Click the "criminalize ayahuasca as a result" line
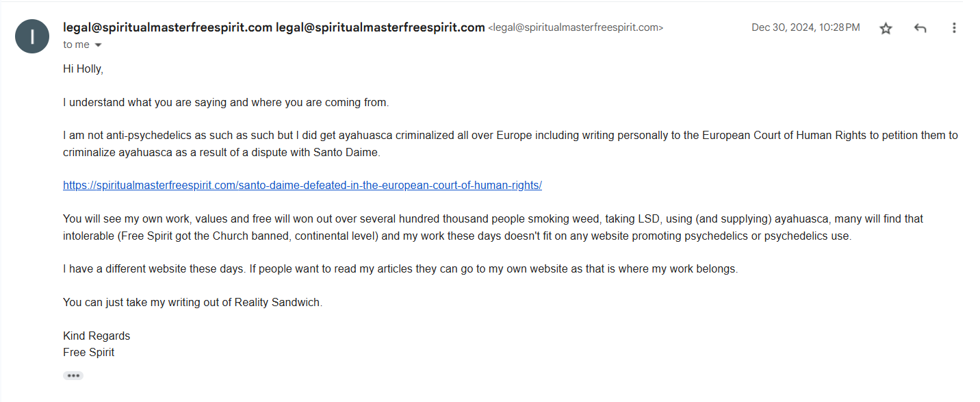Image resolution: width=980 pixels, height=402 pixels. pos(221,153)
